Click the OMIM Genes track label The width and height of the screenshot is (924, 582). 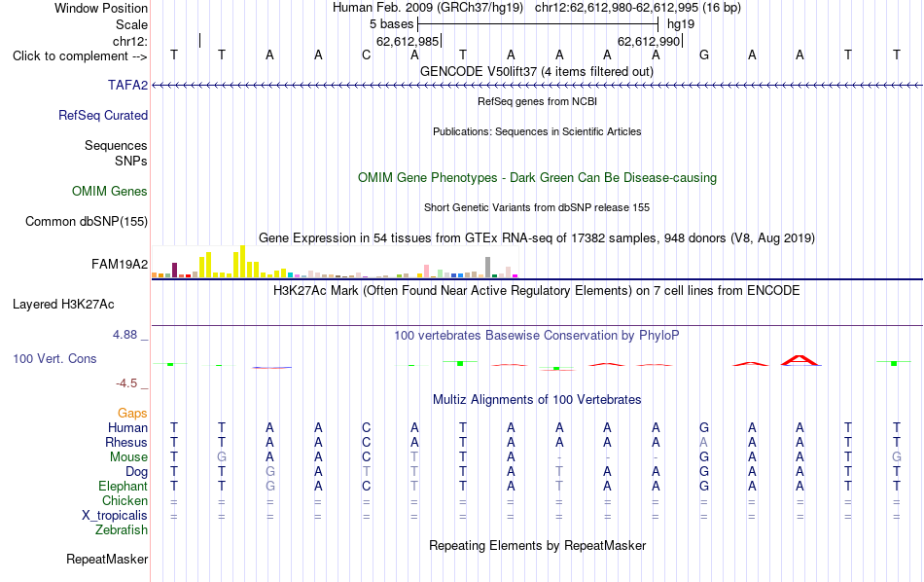(110, 192)
